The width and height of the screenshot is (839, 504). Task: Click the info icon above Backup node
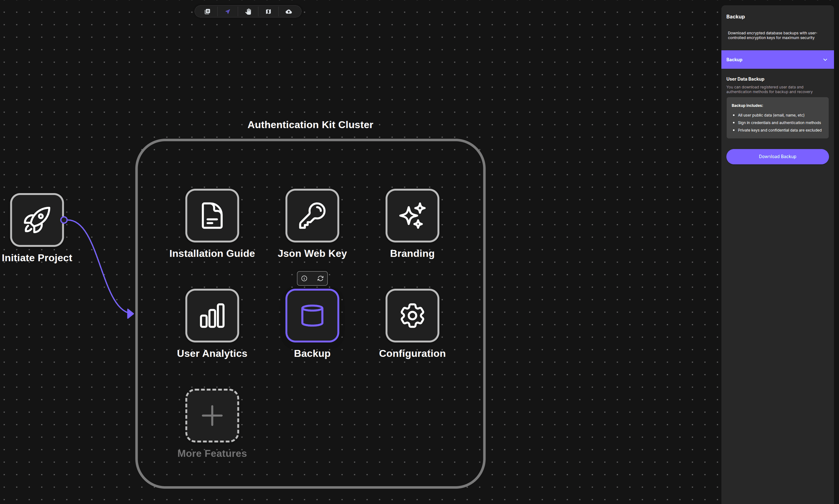click(x=304, y=278)
